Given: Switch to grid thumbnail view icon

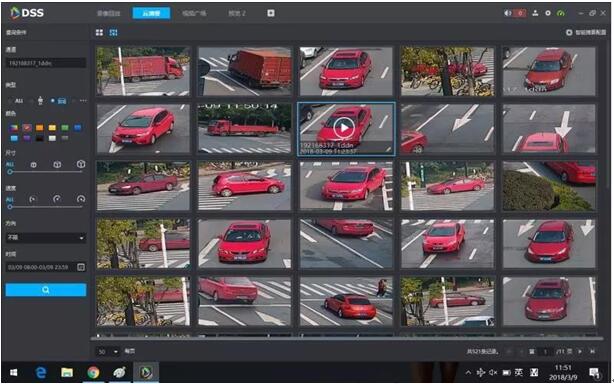Looking at the screenshot, I should [99, 32].
